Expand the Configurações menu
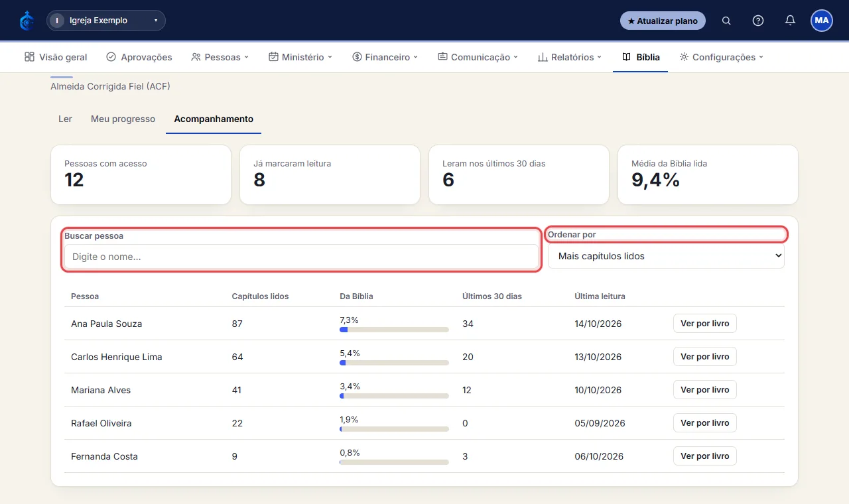The height and width of the screenshot is (504, 849). pyautogui.click(x=722, y=57)
